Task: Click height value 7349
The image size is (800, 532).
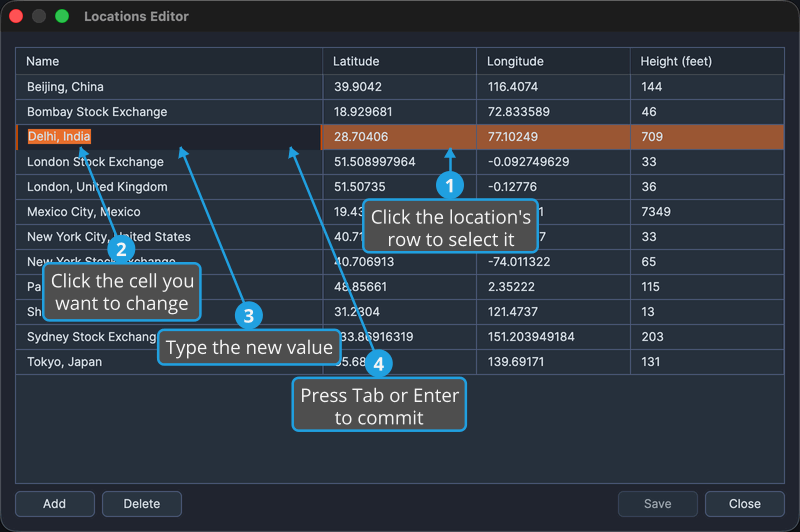Action: pyautogui.click(x=656, y=212)
